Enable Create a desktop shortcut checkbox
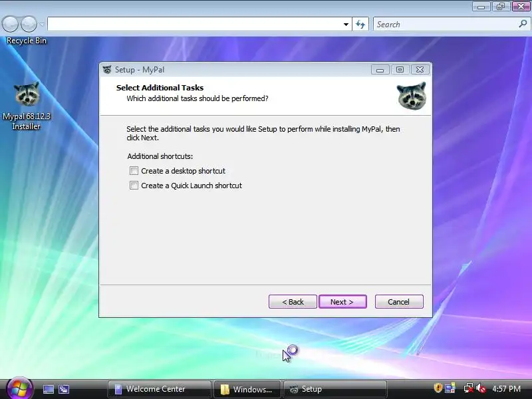 (134, 171)
